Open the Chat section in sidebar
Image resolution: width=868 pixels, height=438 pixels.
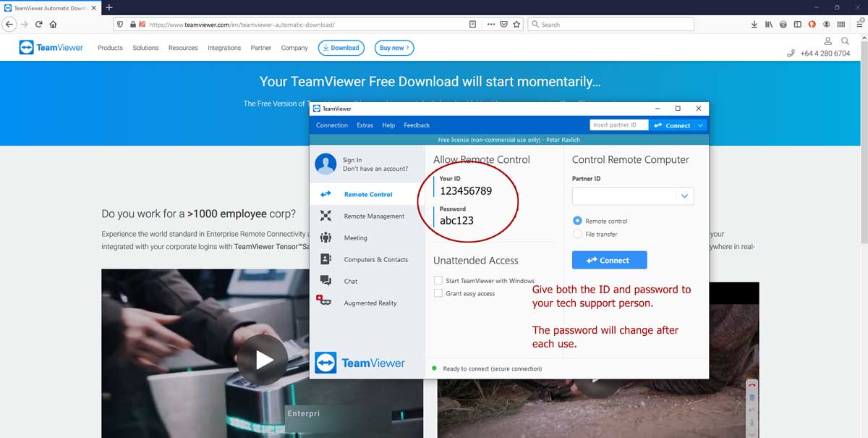[367, 281]
